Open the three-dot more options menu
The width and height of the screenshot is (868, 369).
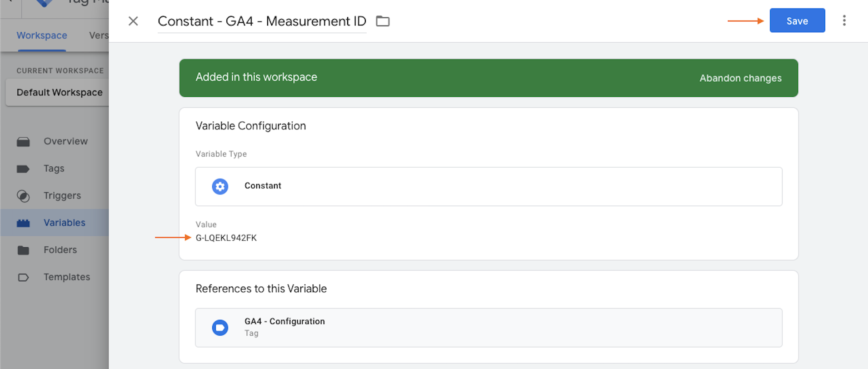click(x=844, y=20)
